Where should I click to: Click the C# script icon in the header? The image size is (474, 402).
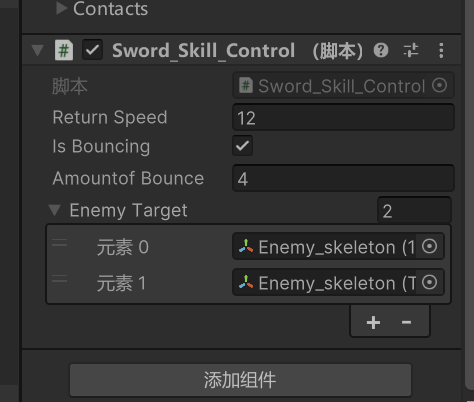(x=64, y=50)
